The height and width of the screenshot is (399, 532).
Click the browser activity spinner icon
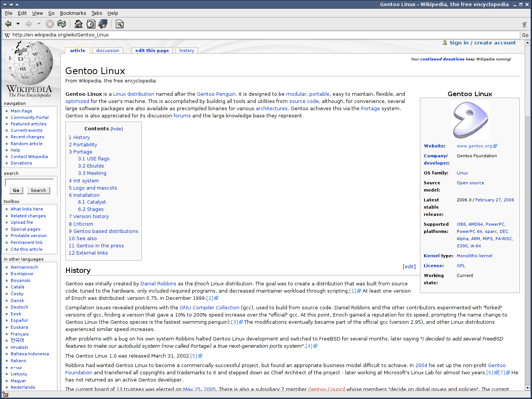(524, 24)
